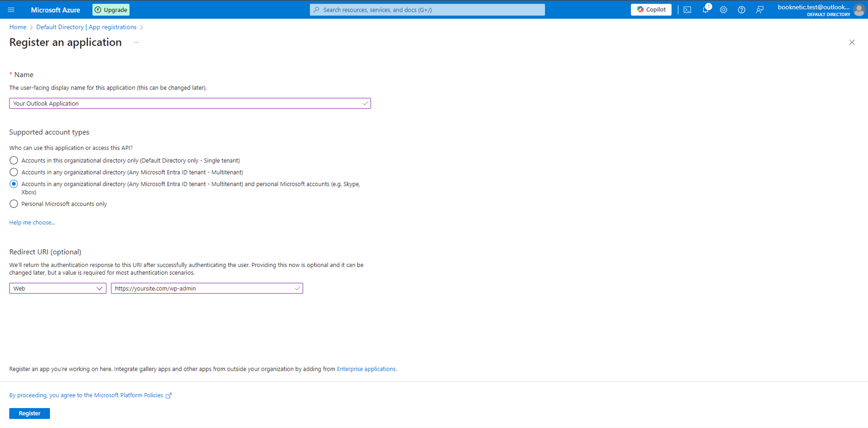Open the Help me choose link
868x428 pixels.
point(32,222)
